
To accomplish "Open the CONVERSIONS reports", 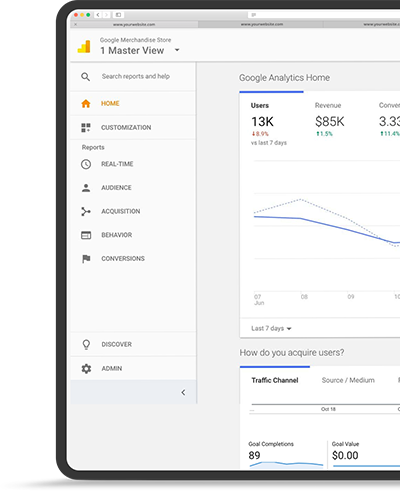I will click(123, 259).
